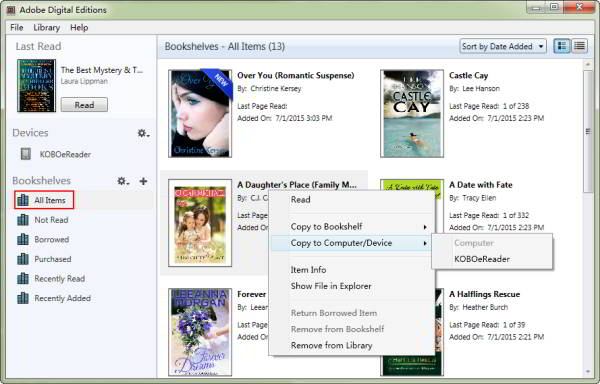Click the vertical scrollbar thumb
The width and height of the screenshot is (600, 384).
coord(588,131)
